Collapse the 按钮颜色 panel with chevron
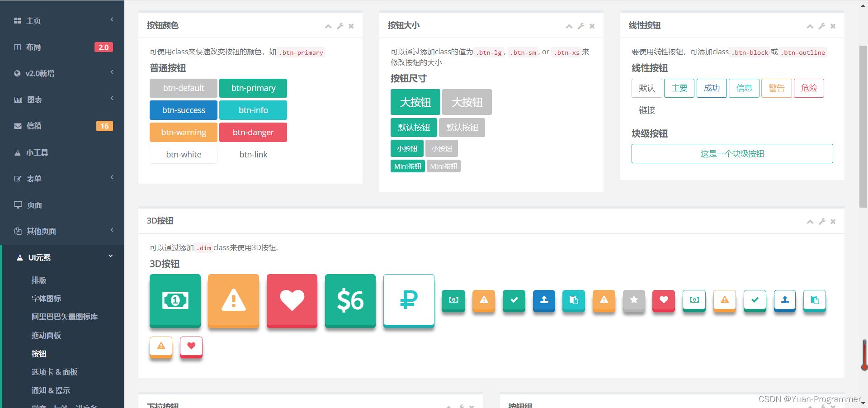The height and width of the screenshot is (408, 868). click(x=328, y=26)
